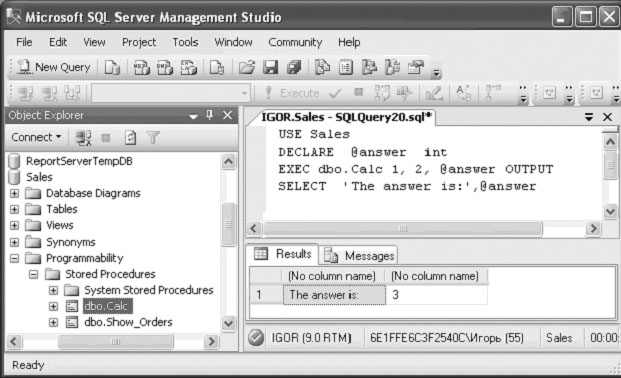Screen dimensions: 621x378
Task: Open the Community menu
Action: pyautogui.click(x=295, y=42)
